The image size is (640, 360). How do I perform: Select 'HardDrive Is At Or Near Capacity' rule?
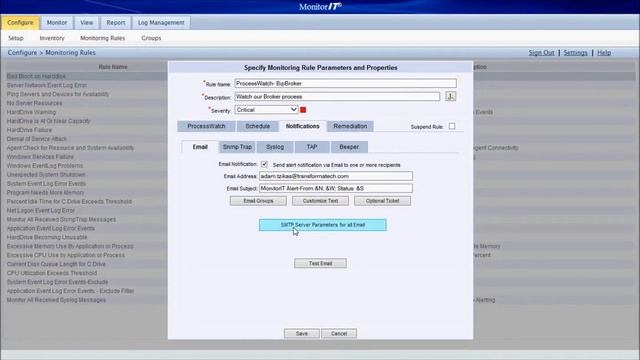coord(48,121)
